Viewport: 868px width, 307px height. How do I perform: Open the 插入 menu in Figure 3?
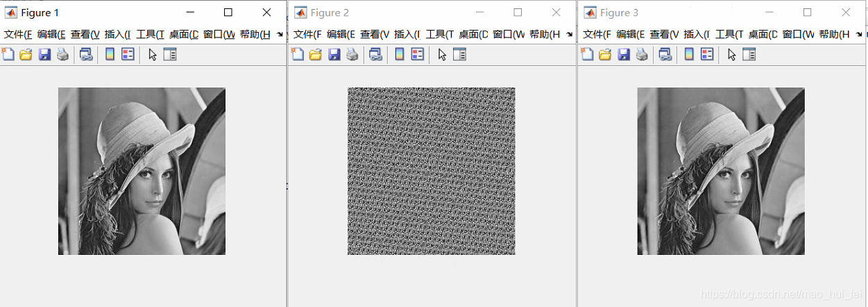tap(697, 35)
